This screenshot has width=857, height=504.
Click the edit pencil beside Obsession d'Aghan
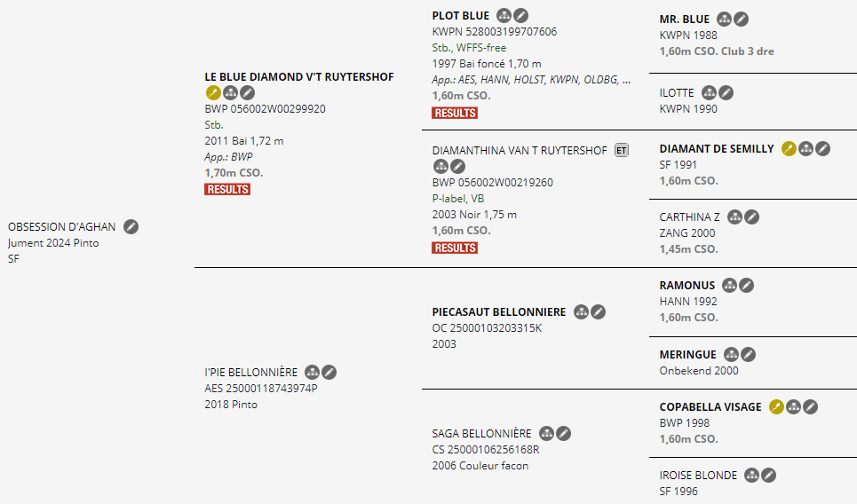(x=131, y=226)
